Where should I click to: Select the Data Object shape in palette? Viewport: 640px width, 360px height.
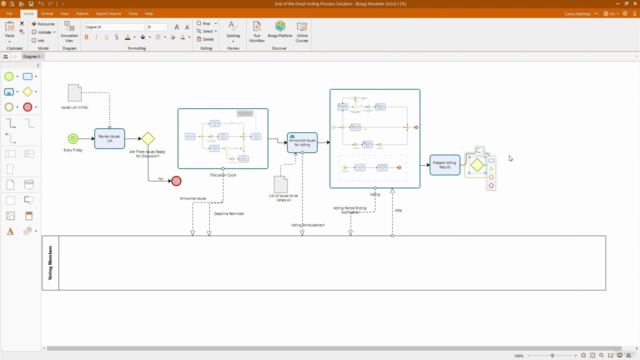pyautogui.click(x=11, y=184)
